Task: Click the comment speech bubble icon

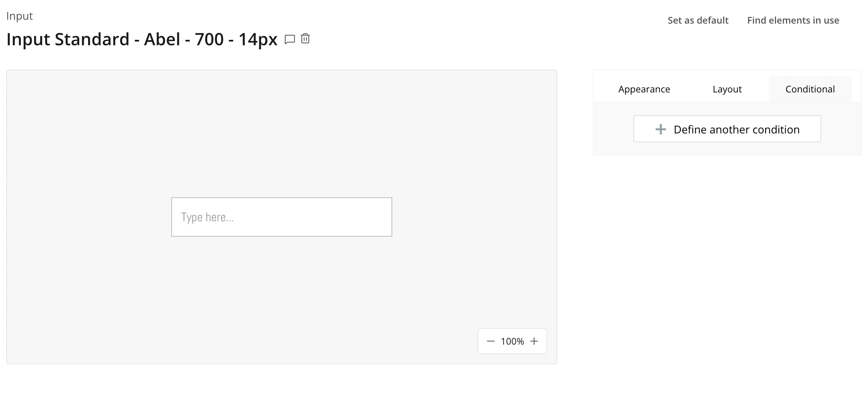Action: tap(289, 39)
